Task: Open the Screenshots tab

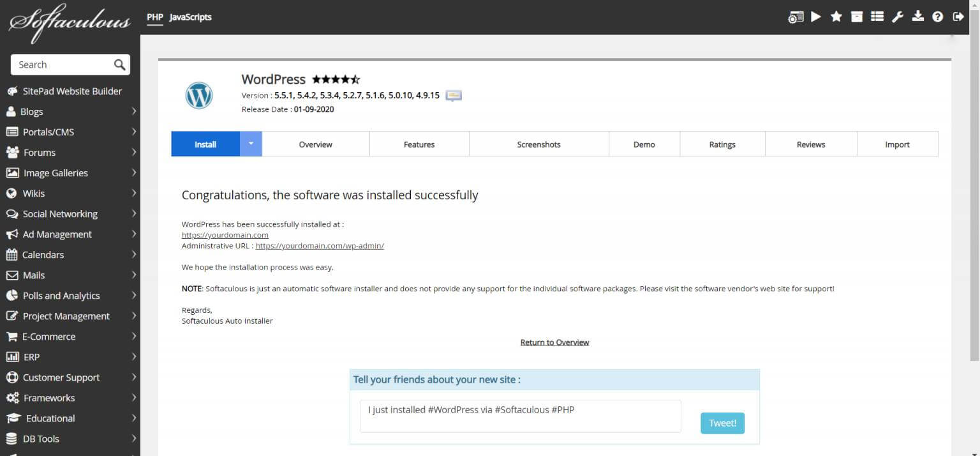Action: click(x=539, y=144)
